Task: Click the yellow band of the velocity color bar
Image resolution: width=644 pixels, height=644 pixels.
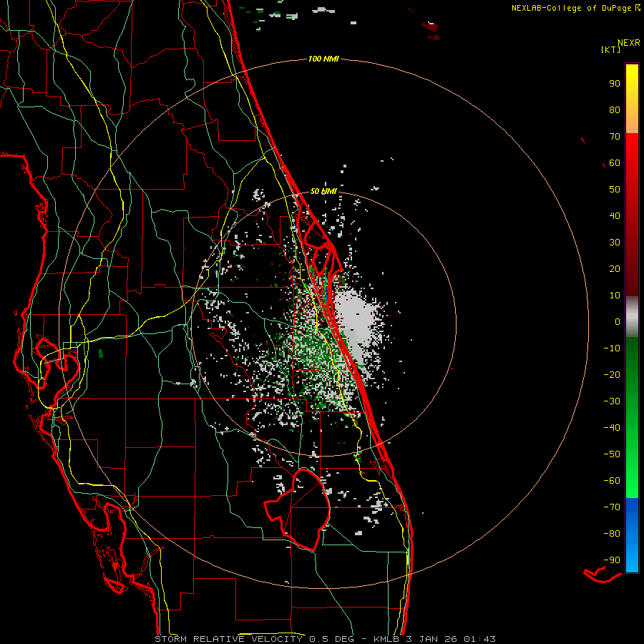Action: pyautogui.click(x=632, y=99)
